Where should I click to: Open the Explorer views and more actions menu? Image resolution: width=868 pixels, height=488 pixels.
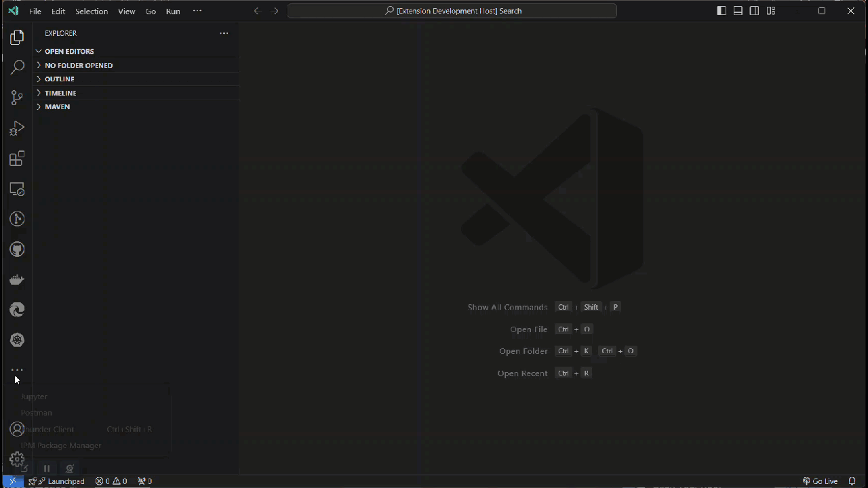coord(224,33)
